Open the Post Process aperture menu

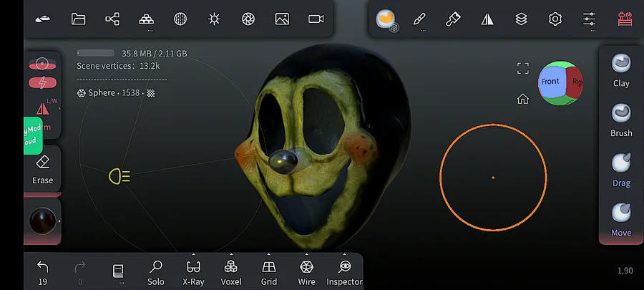pyautogui.click(x=248, y=19)
